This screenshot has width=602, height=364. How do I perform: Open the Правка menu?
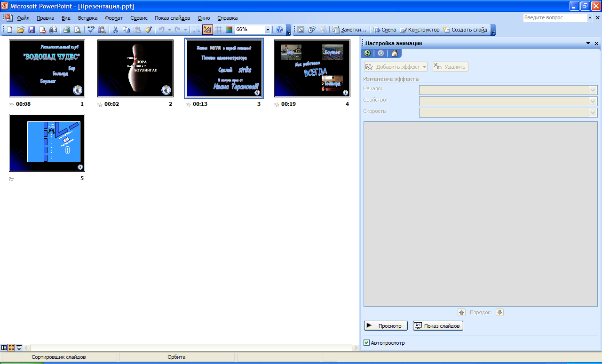45,18
